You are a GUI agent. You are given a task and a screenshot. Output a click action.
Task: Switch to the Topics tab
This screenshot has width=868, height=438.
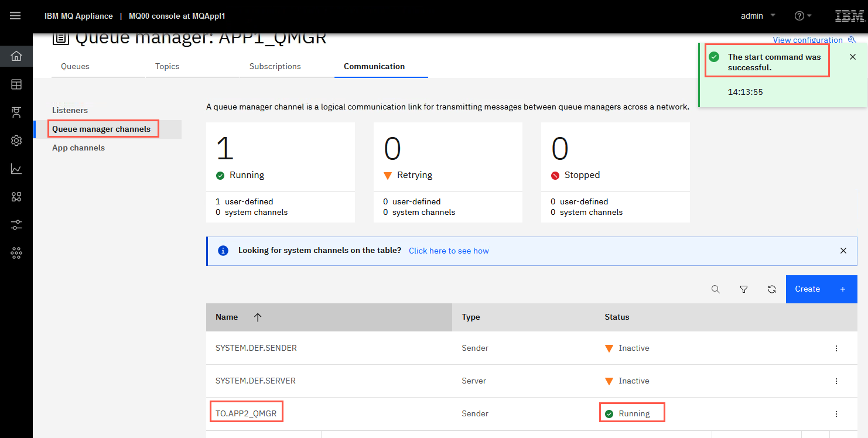168,66
